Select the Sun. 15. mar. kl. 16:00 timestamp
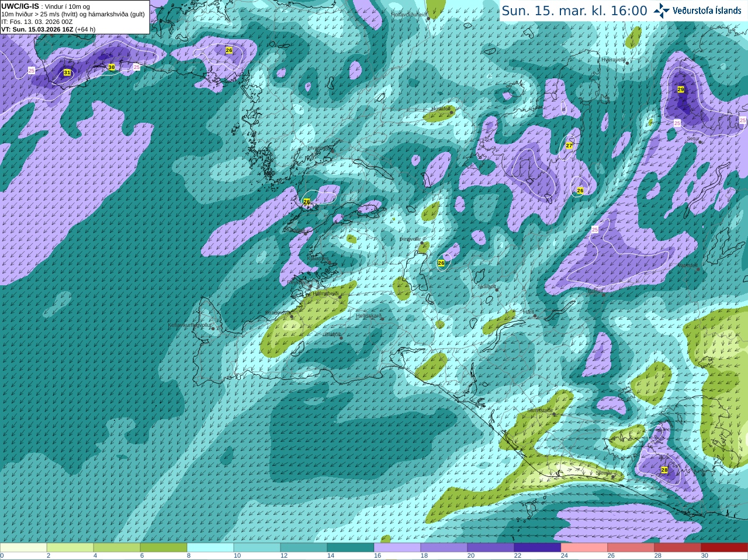Viewport: 748px width, 560px height. point(574,11)
